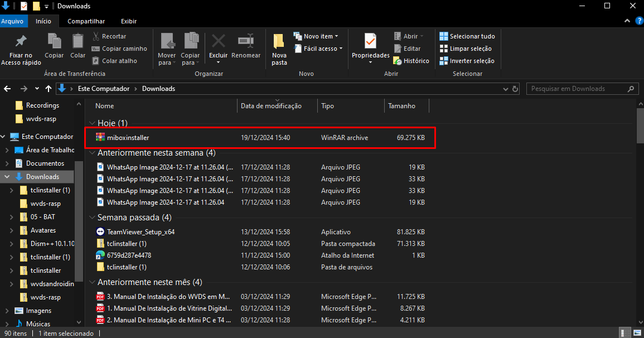
Task: Minimize the ribbon chevron
Action: (627, 21)
